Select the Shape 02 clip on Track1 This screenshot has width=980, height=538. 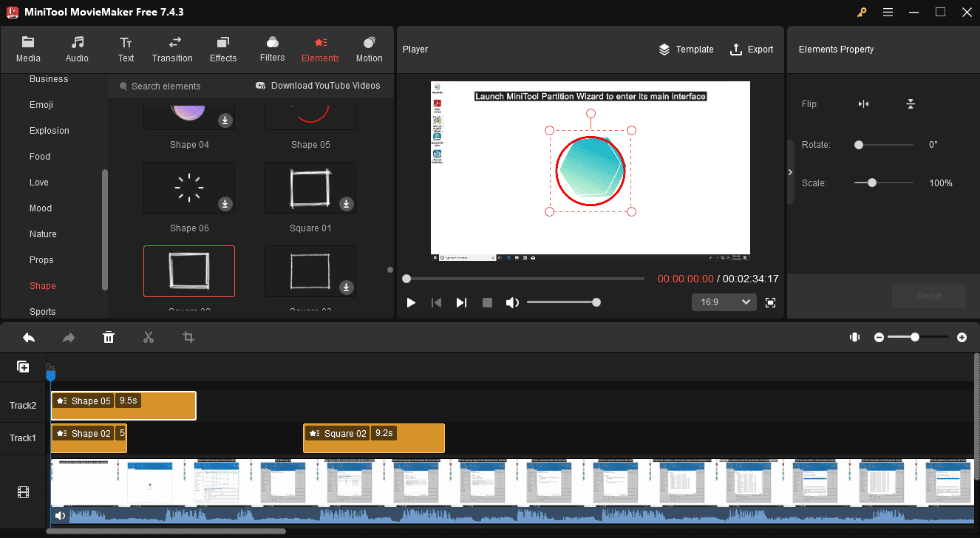(x=89, y=438)
